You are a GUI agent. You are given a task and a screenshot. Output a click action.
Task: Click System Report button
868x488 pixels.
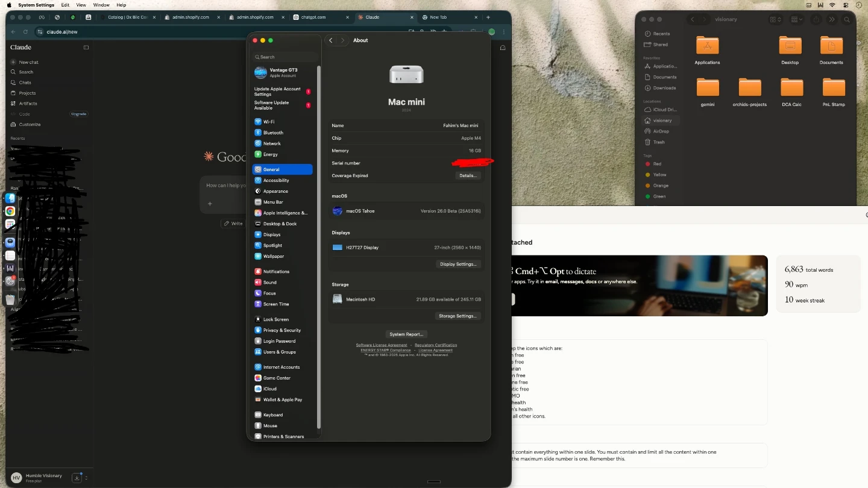tap(406, 334)
